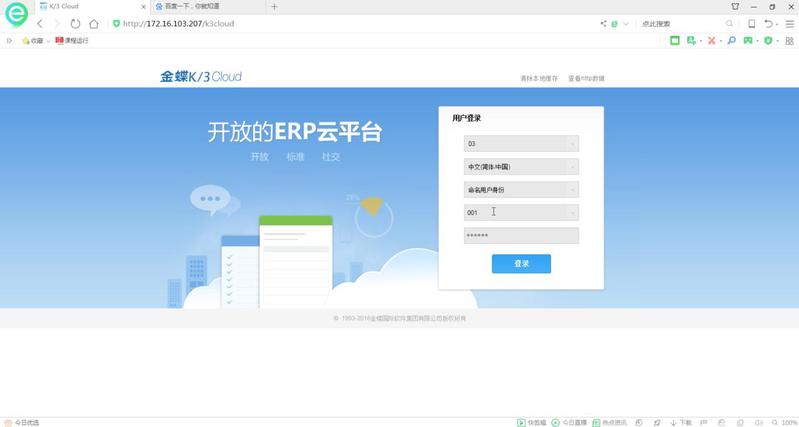Open 今日直播 in the status bar
This screenshot has height=427, width=799.
(x=568, y=422)
